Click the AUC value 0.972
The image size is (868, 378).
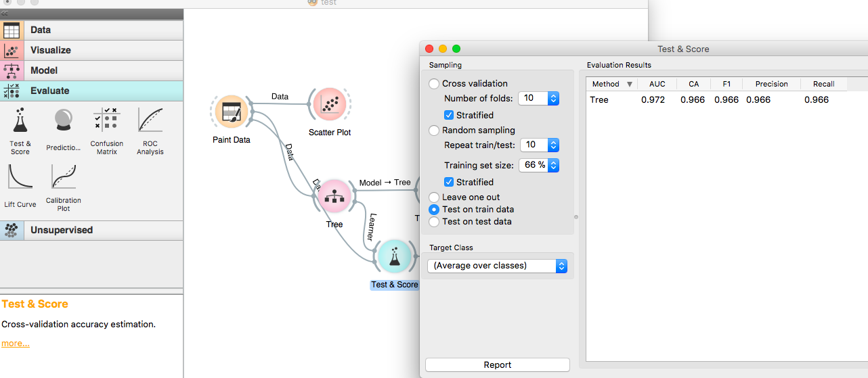coord(653,100)
